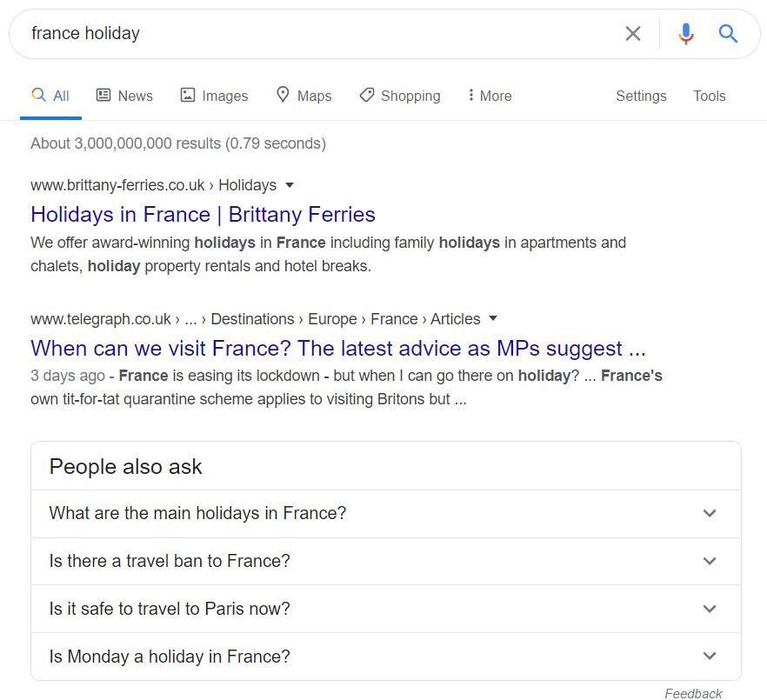Switch to the Images tab
767x700 pixels.
tap(214, 96)
